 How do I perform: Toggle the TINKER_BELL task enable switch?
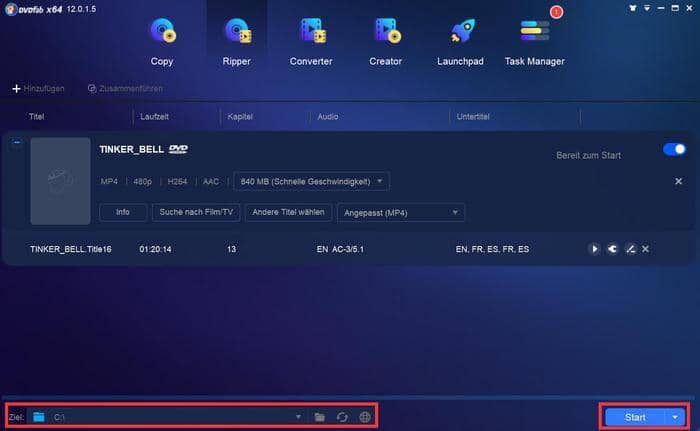[674, 149]
